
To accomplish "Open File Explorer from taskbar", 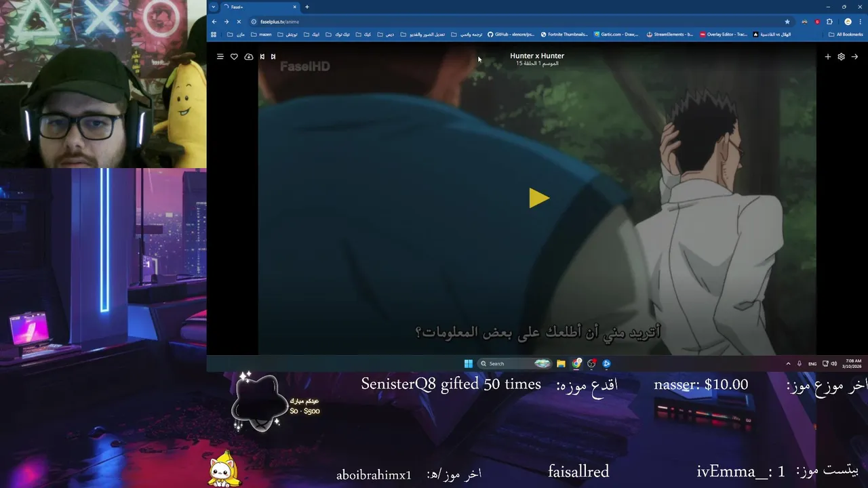I will [561, 363].
